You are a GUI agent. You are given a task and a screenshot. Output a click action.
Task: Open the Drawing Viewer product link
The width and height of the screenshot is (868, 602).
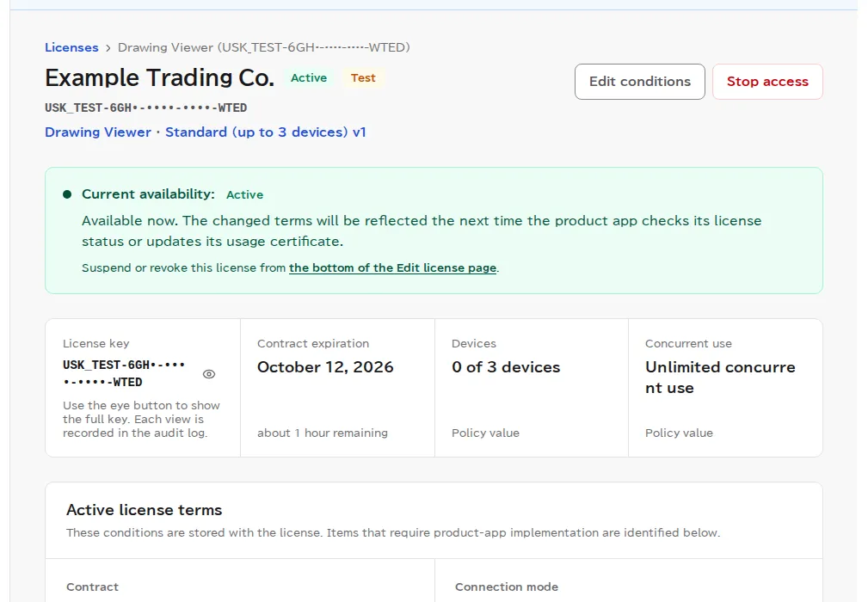[98, 132]
